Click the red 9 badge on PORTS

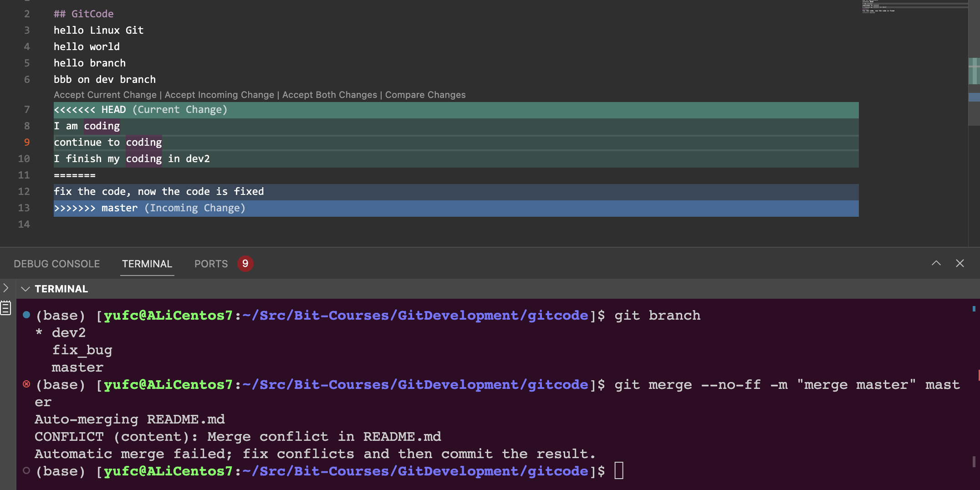[x=245, y=264]
